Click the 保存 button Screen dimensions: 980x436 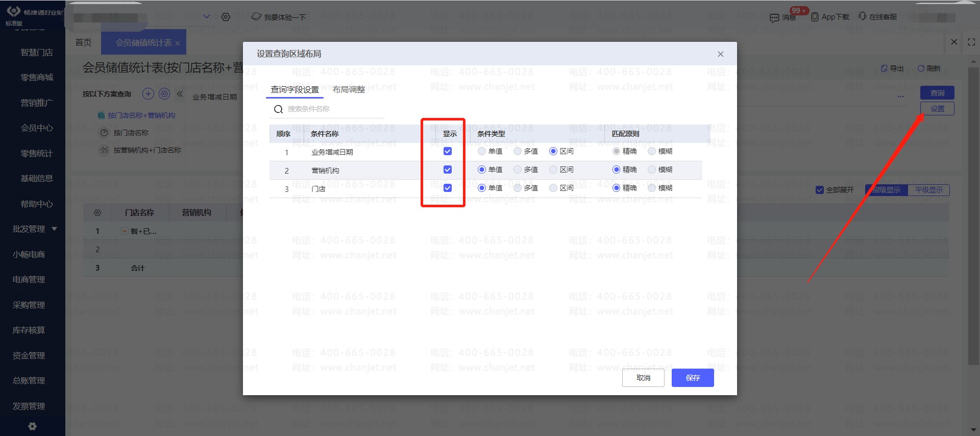coord(692,378)
